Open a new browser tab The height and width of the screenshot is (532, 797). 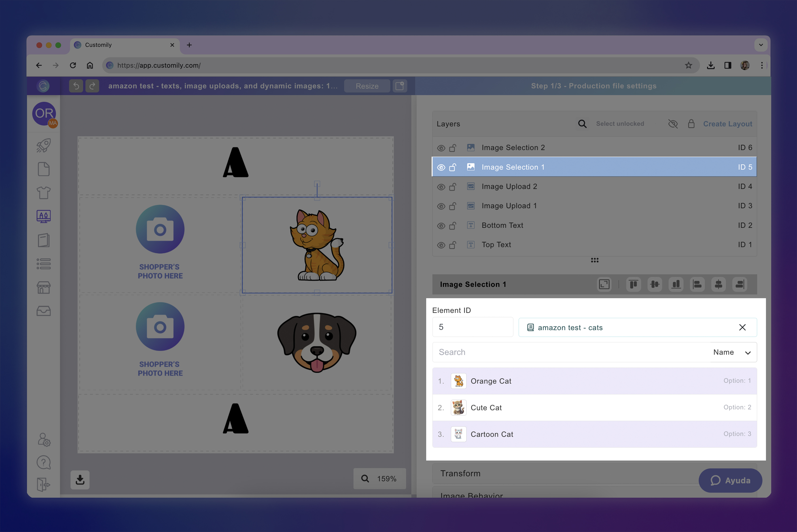189,45
